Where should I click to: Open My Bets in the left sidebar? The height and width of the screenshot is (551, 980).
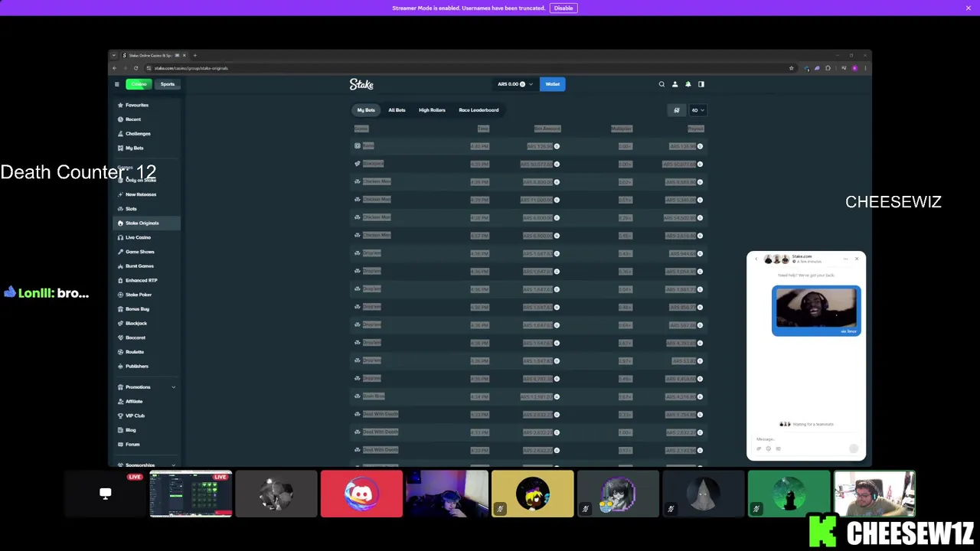coord(145,148)
